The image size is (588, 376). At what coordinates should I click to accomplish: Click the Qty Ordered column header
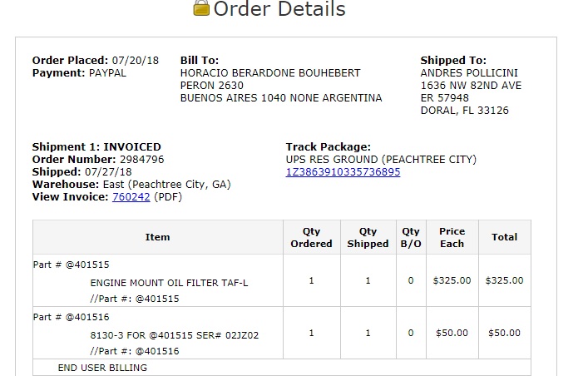pos(311,237)
